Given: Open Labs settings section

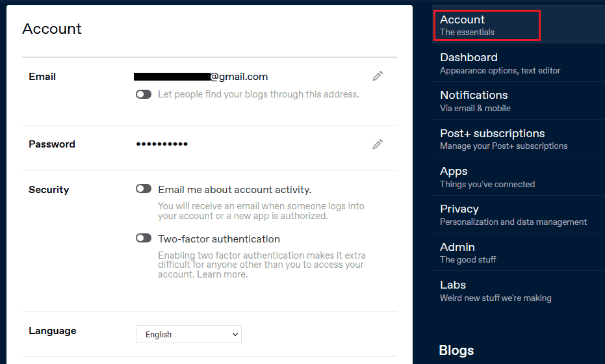Looking at the screenshot, I should (518, 291).
